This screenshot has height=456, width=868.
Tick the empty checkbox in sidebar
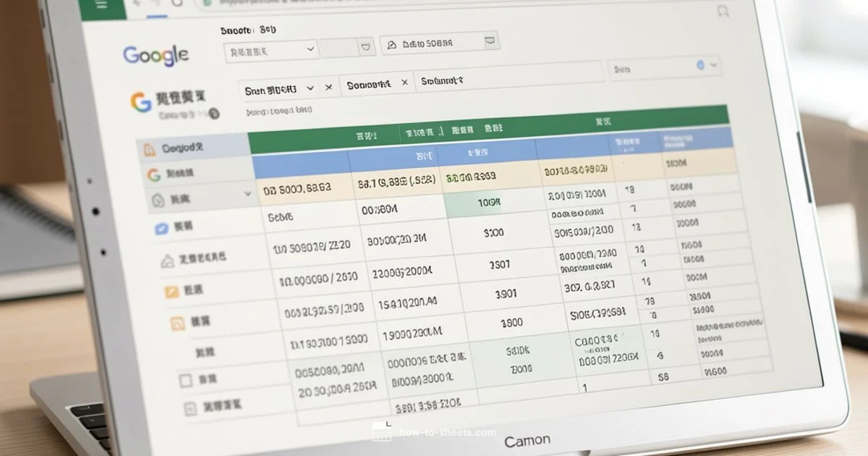185,379
